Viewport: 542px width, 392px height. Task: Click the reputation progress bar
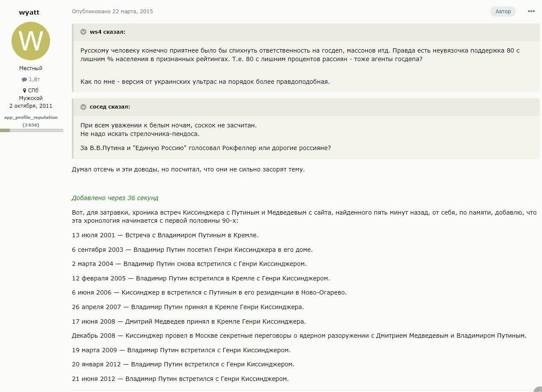(x=32, y=130)
